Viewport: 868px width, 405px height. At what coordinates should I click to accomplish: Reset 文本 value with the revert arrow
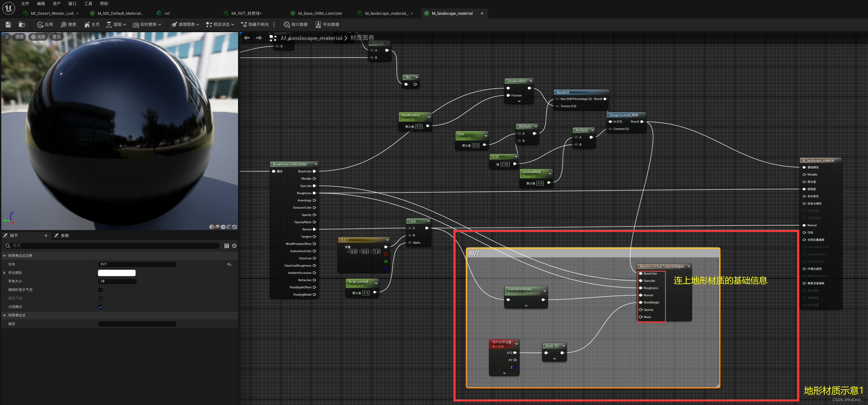229,264
